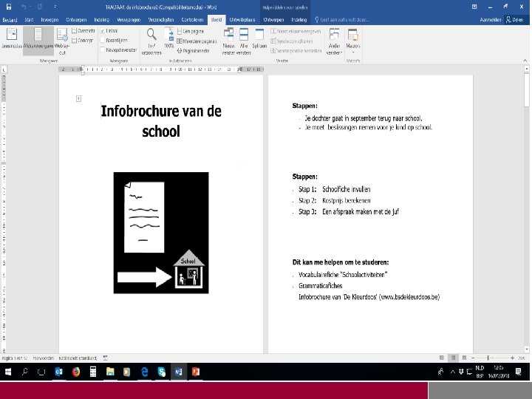
Task: Click zoom out minus button
Action: point(473,358)
